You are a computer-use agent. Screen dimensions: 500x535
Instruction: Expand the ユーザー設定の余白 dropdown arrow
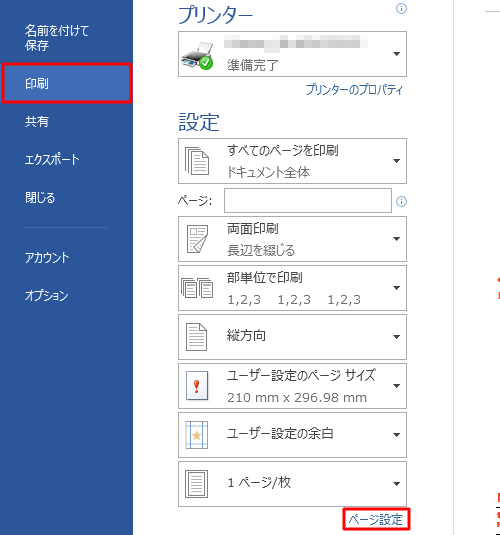tap(397, 435)
